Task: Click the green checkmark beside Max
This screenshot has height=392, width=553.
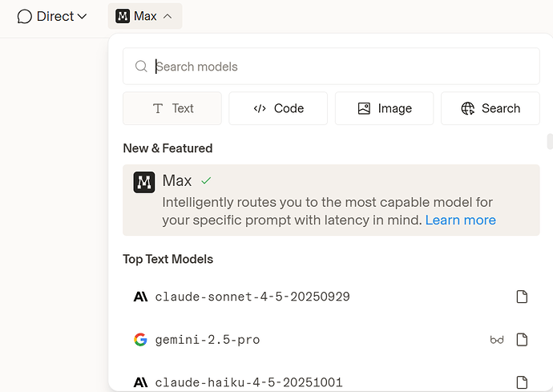Action: [206, 181]
